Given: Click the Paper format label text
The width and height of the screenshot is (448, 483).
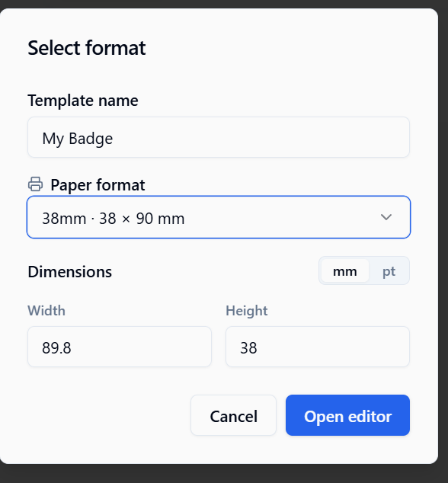Looking at the screenshot, I should [x=98, y=185].
